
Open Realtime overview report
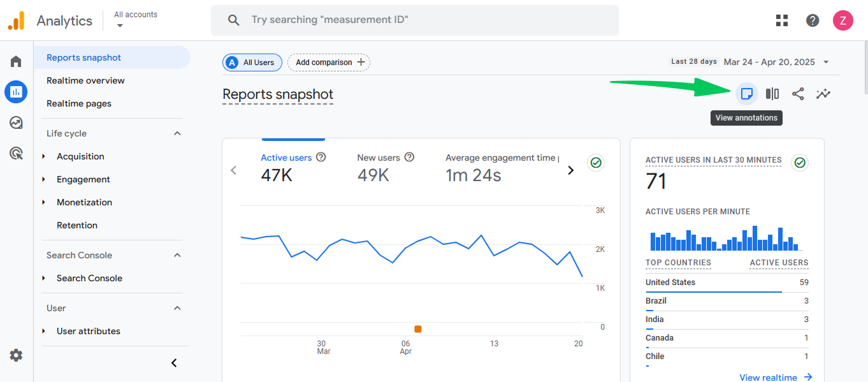pyautogui.click(x=85, y=80)
